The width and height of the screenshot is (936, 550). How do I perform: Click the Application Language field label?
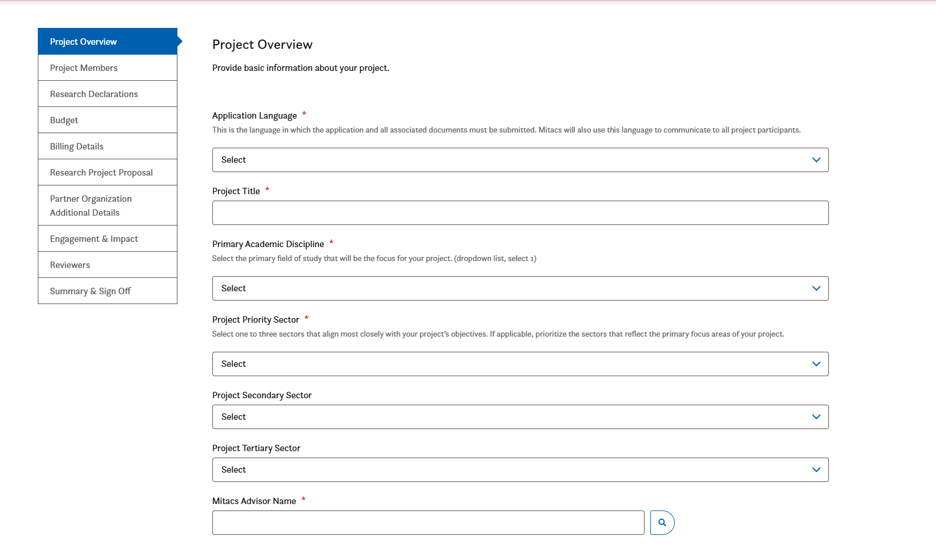tap(254, 116)
